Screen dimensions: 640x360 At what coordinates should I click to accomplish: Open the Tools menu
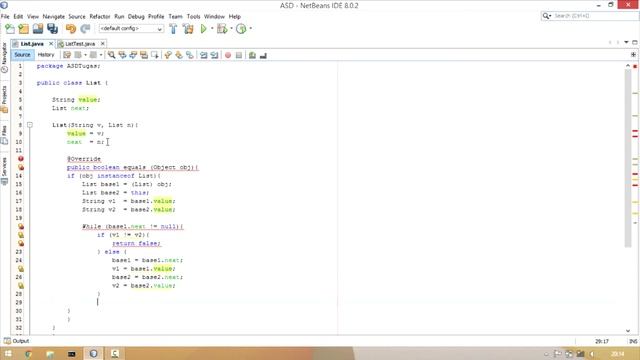click(193, 16)
